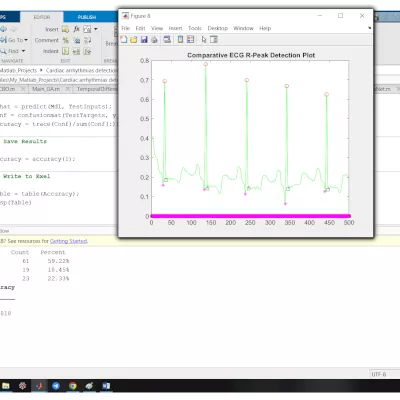Click the Increase Indent icon
The height and width of the screenshot is (400, 400).
(76, 51)
